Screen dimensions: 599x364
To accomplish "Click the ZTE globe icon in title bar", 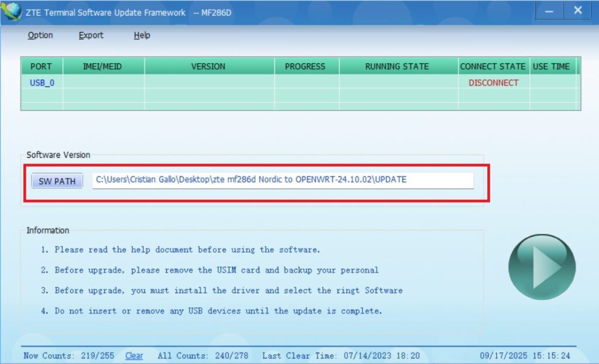I will click(x=11, y=11).
